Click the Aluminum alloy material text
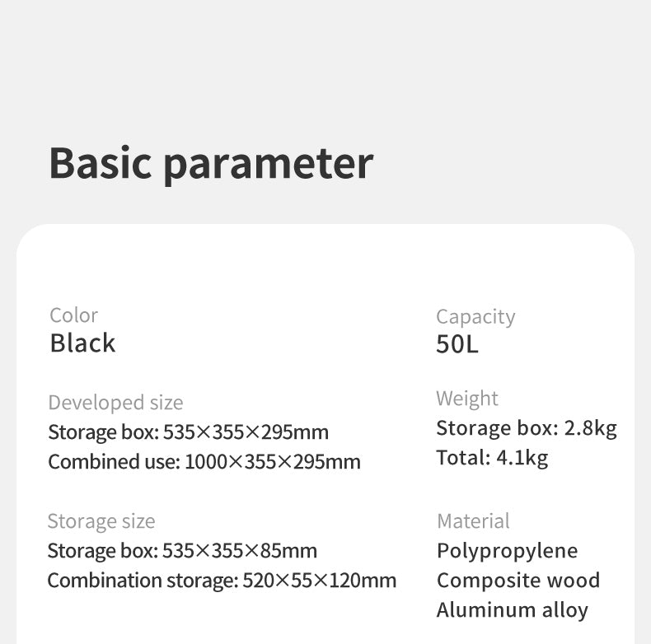 tap(512, 610)
